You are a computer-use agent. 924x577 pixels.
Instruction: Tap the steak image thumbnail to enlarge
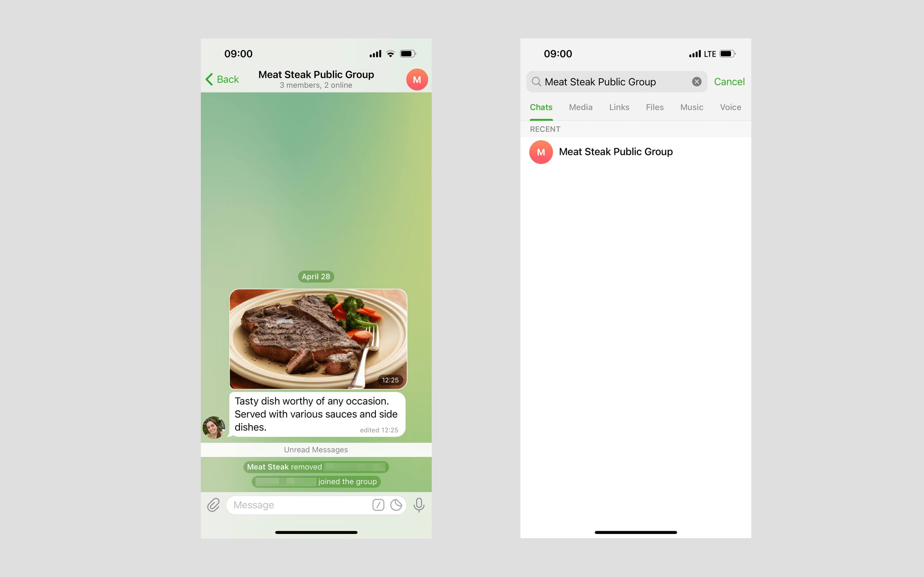pos(318,339)
